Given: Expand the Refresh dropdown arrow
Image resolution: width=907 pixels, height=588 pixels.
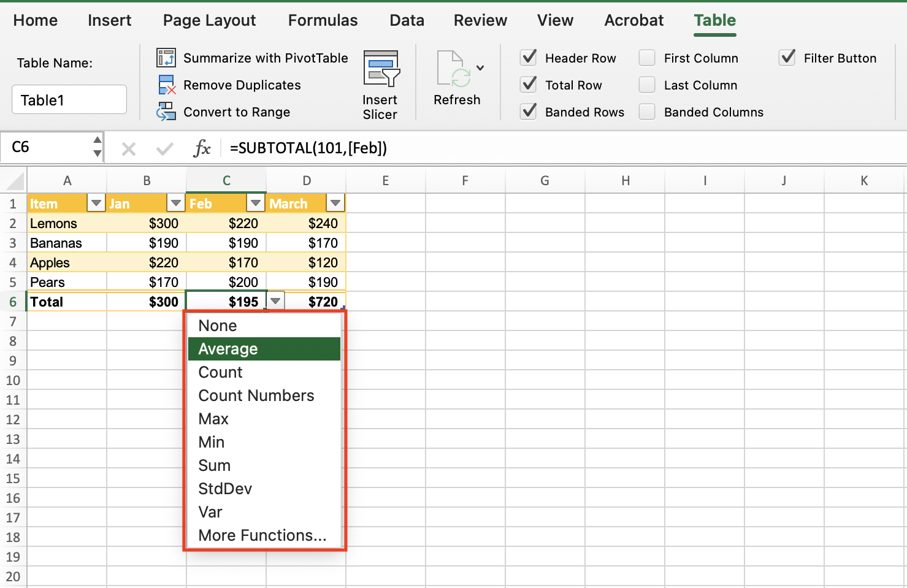Looking at the screenshot, I should [480, 67].
